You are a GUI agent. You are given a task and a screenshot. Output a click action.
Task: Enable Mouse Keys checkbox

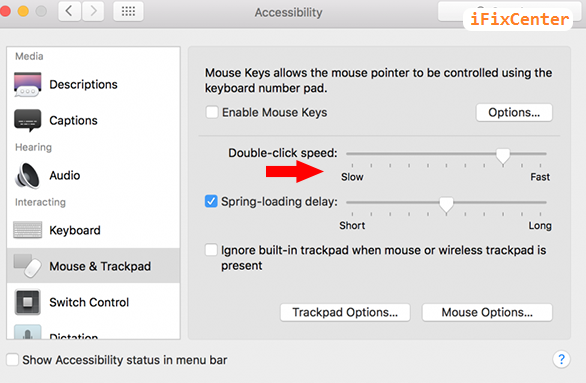(212, 112)
